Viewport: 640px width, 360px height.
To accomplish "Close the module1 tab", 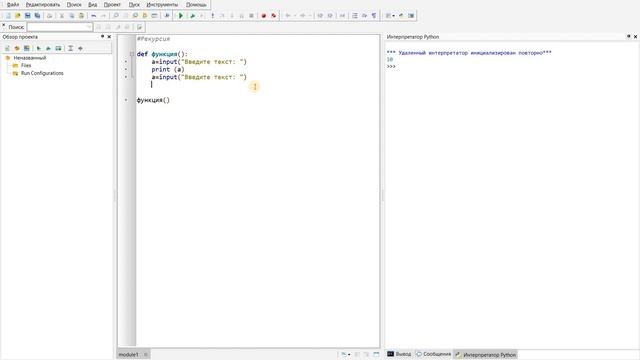I will click(146, 355).
